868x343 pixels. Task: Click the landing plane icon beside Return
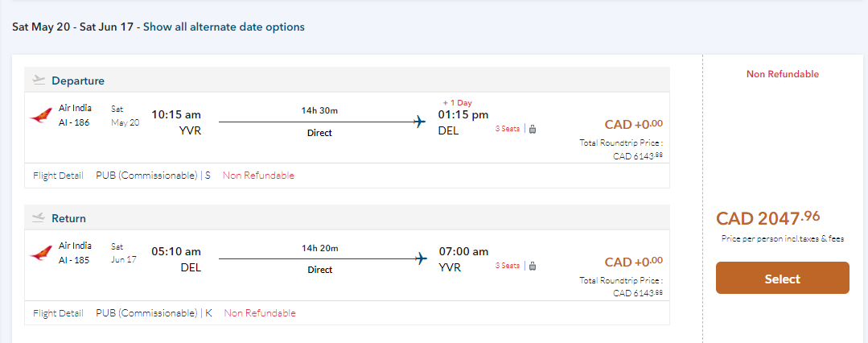tap(39, 217)
